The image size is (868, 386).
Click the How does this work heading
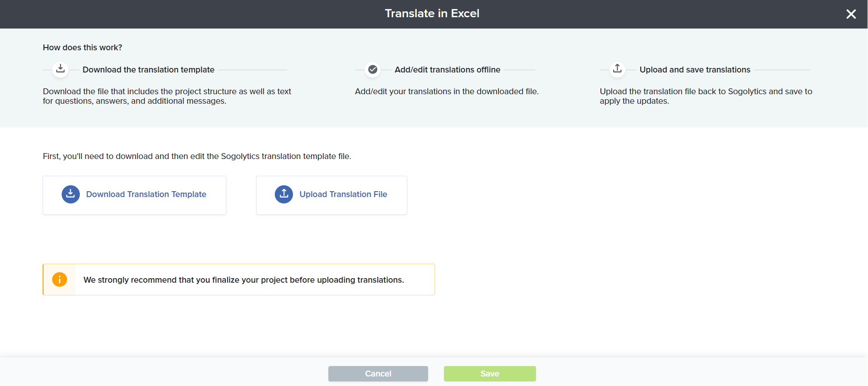tap(82, 47)
